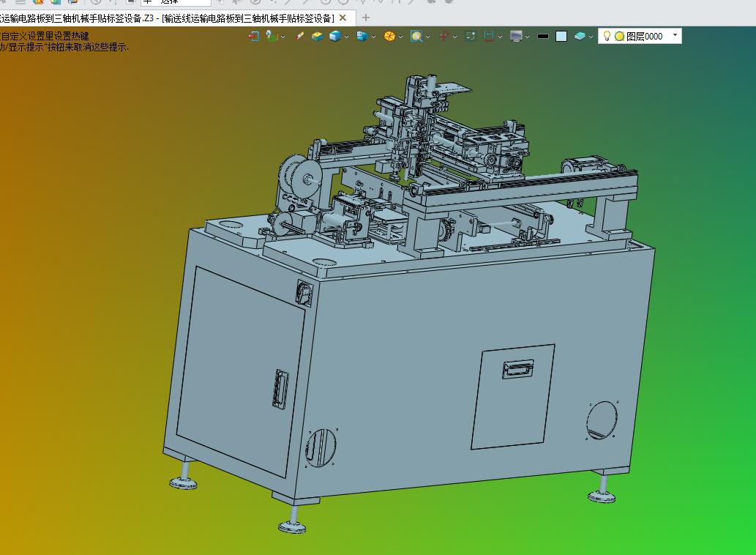This screenshot has height=555, width=756.
Task: Click the hint text '自定义设置里设置热键'
Action: pyautogui.click(x=45, y=36)
